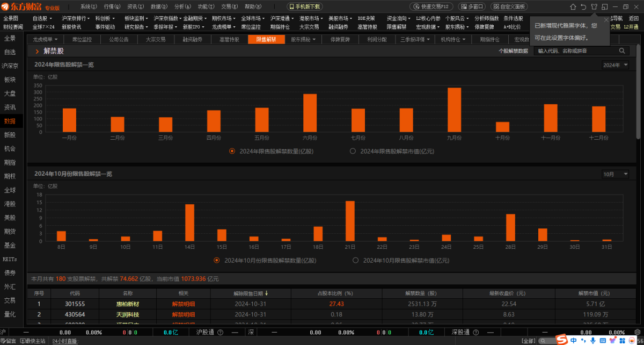Open the 10月 month dropdown
Viewport: 644px width, 345px height.
tap(615, 174)
